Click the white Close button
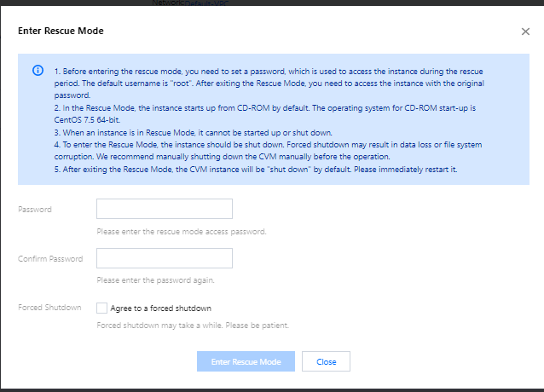 [x=326, y=361]
